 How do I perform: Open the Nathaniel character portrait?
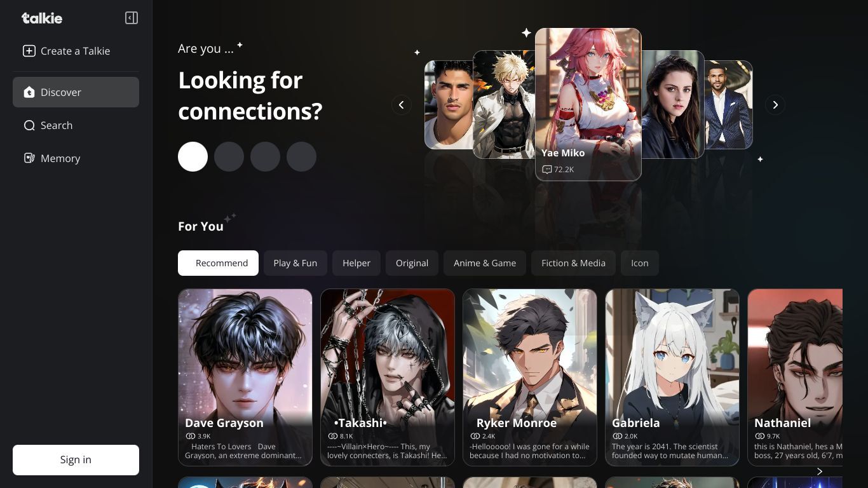(795, 377)
